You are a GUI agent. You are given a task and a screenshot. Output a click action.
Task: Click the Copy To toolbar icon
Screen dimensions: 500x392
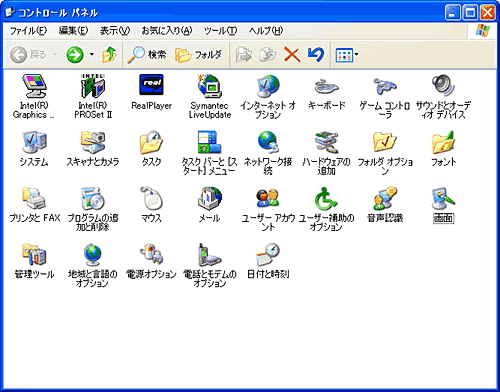tap(268, 55)
